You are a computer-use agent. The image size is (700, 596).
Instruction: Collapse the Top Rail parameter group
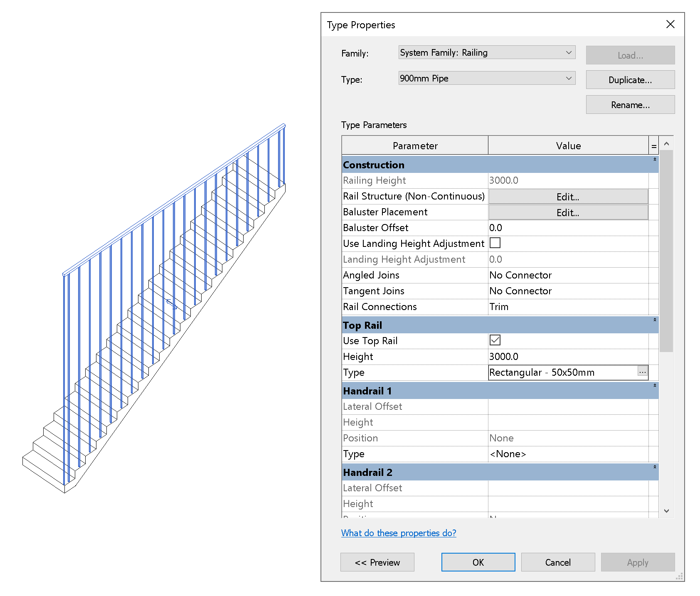pos(655,320)
